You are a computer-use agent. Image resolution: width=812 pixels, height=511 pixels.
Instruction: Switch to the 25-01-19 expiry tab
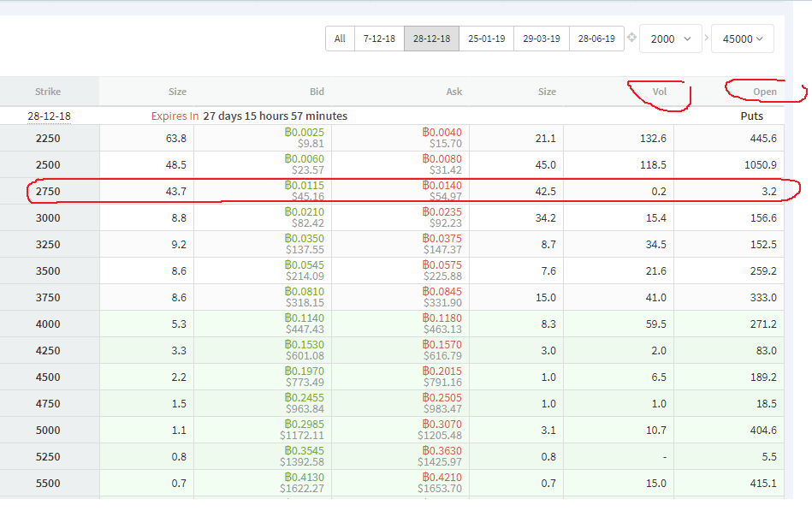pos(486,39)
